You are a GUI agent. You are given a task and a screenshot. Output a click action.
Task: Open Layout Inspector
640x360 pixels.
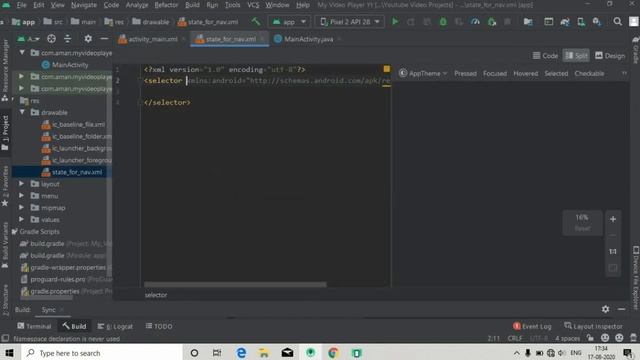click(593, 326)
